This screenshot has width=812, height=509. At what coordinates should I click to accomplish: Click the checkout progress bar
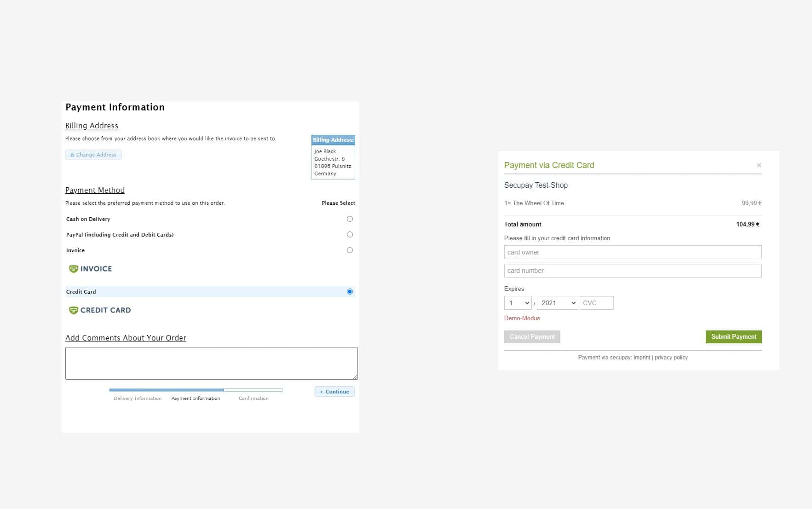[196, 390]
